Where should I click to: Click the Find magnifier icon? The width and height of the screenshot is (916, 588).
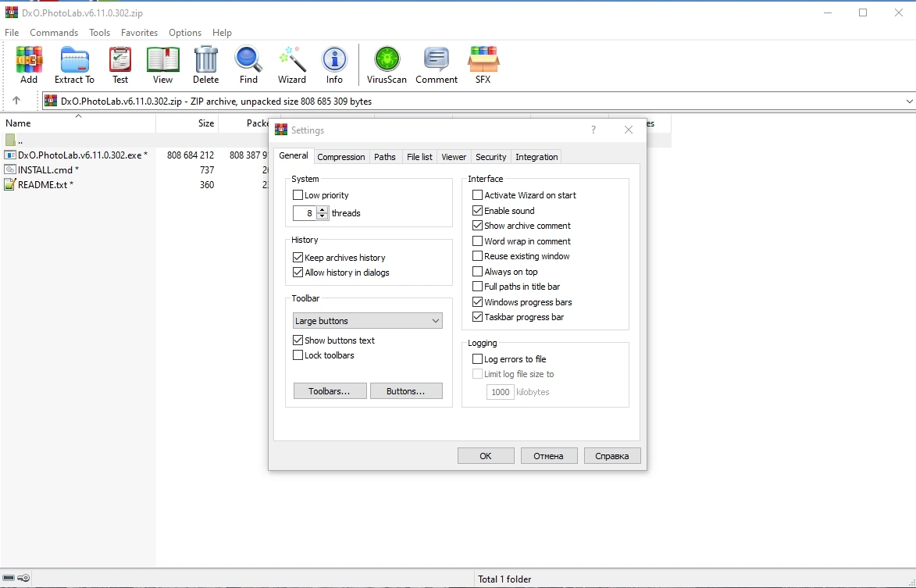pos(248,59)
